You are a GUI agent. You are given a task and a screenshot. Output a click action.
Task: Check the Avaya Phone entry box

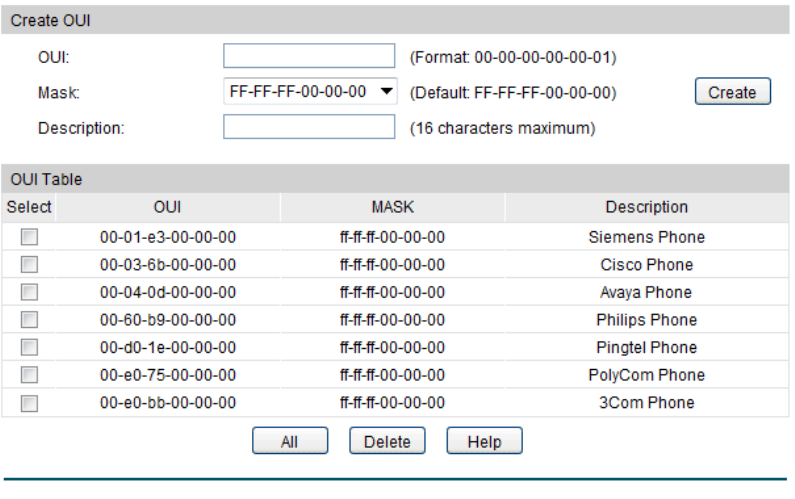29,293
